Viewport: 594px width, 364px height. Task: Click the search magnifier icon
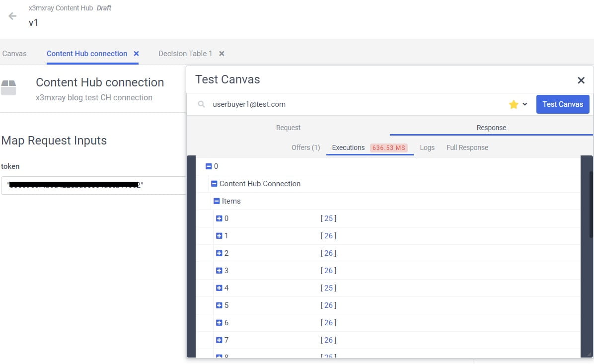[201, 104]
